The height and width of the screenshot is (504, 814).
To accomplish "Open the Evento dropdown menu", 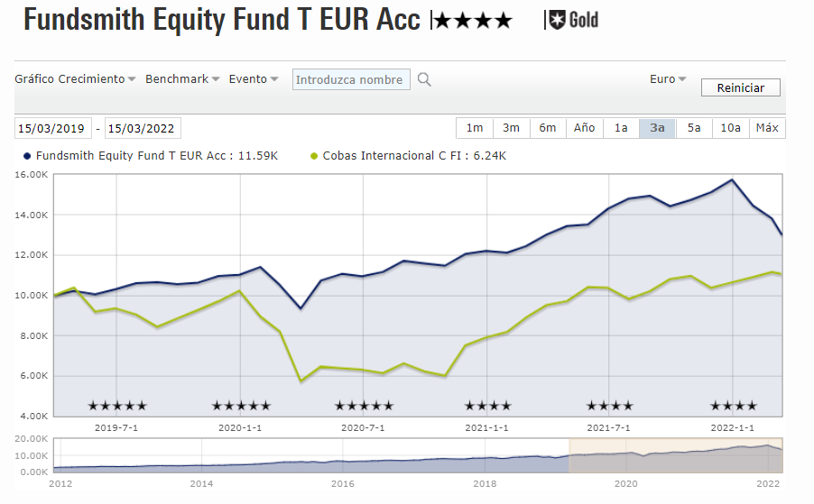I will tap(254, 78).
